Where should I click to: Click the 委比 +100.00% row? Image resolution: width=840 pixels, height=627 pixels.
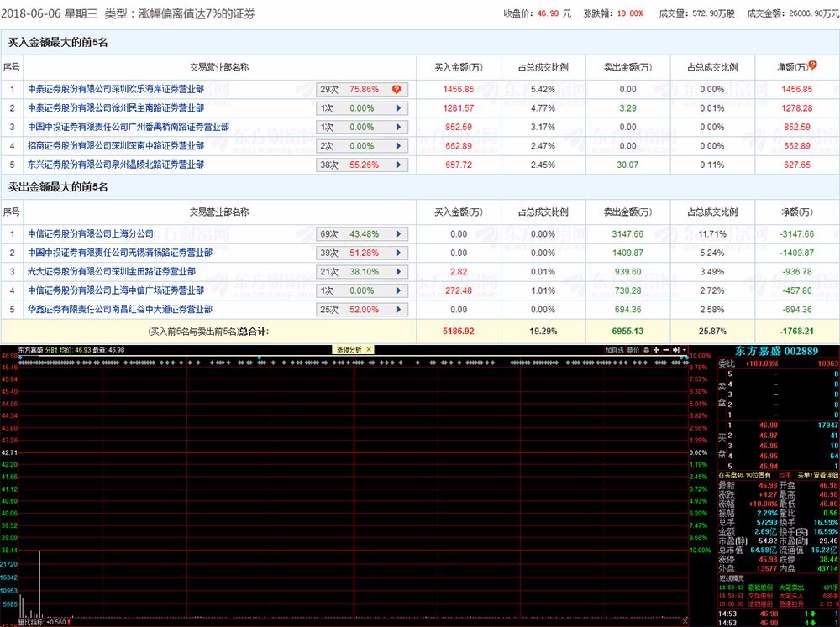click(x=779, y=363)
